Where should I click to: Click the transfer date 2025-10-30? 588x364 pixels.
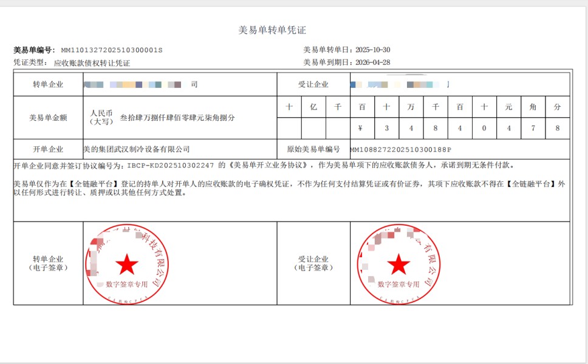point(372,50)
